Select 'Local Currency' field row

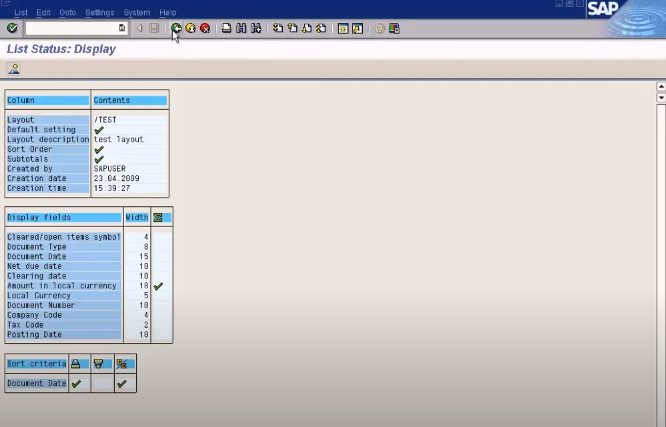pos(64,296)
